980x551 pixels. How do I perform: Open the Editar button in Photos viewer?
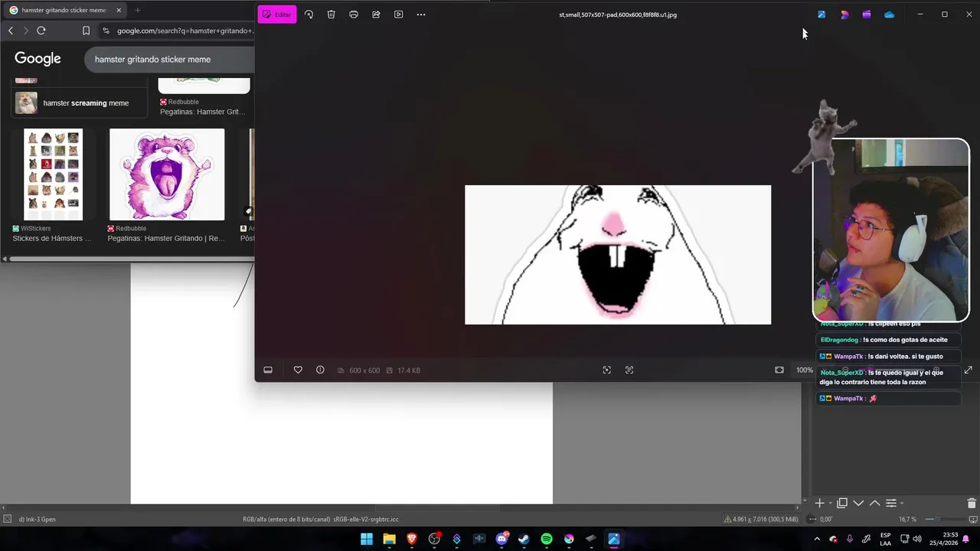(277, 15)
